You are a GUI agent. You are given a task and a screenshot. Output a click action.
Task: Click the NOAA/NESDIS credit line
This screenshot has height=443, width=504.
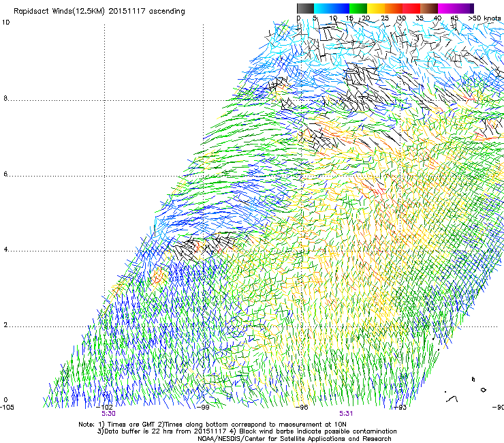click(294, 438)
